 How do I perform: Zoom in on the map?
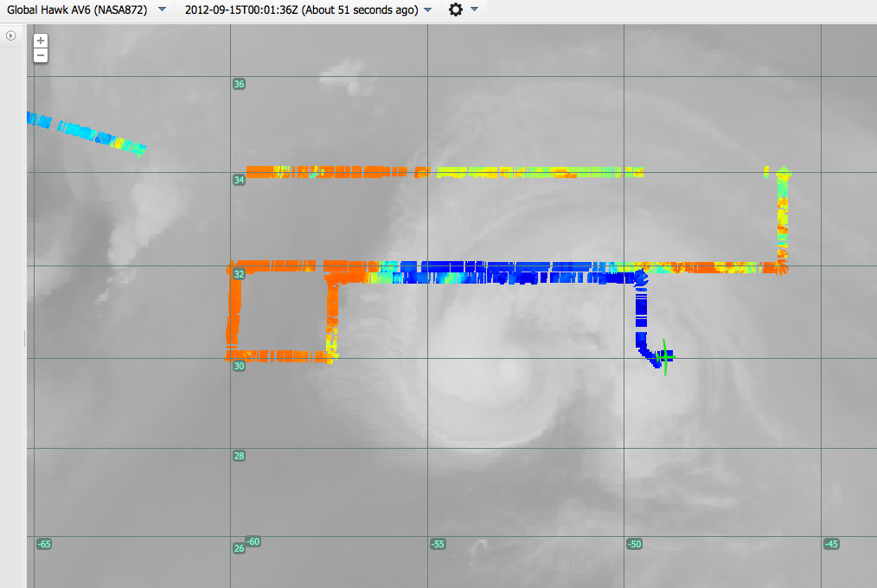click(x=41, y=41)
